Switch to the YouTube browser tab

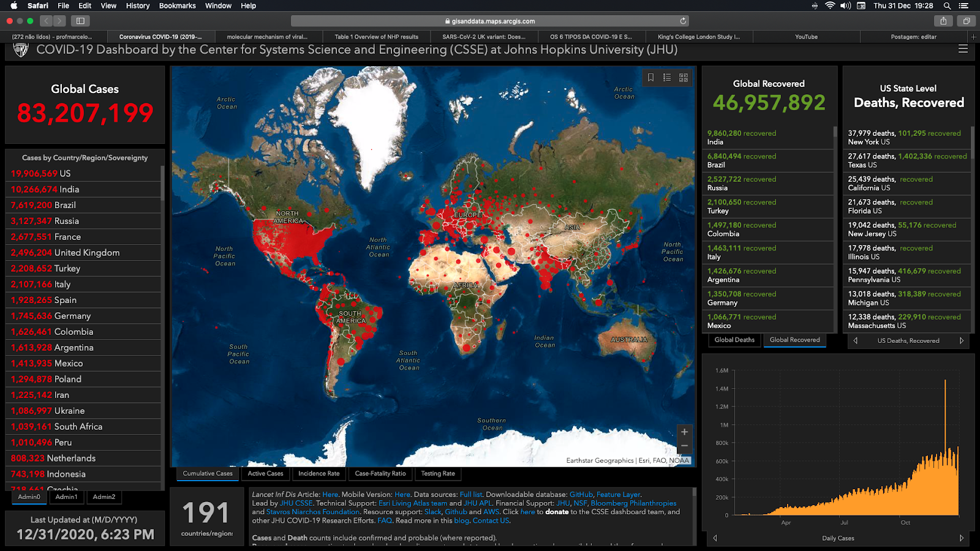click(x=806, y=37)
